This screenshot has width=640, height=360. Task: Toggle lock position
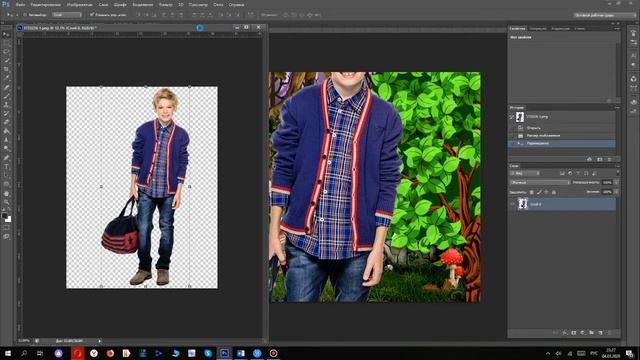pyautogui.click(x=546, y=192)
